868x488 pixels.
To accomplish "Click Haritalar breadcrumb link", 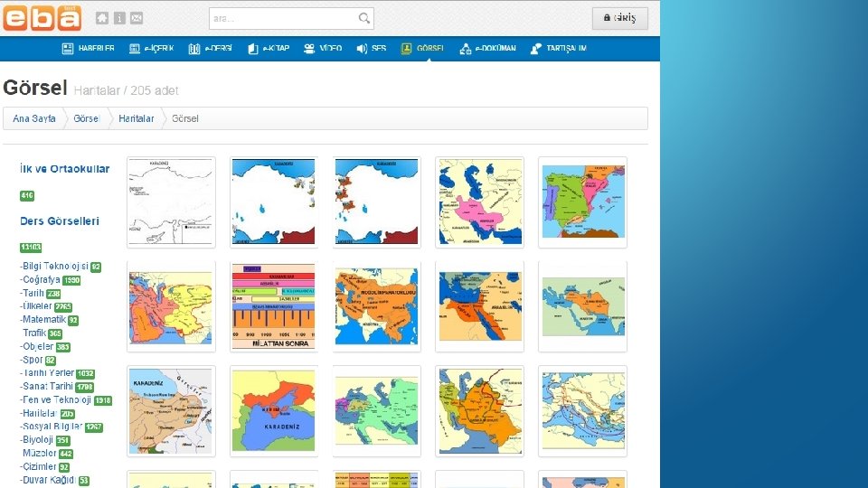I will (x=137, y=118).
